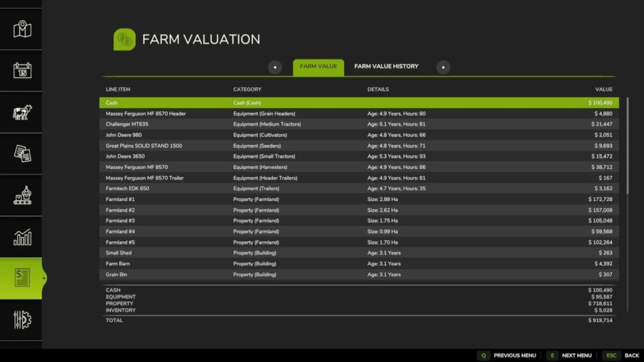View statistics using the bar chart icon
This screenshot has height=362, width=644.
point(21,236)
